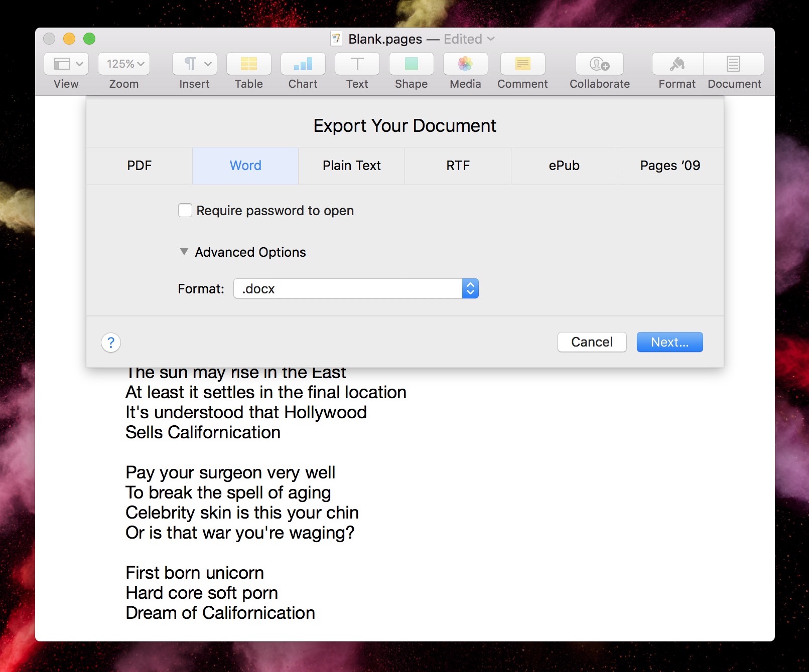Choose the Pages '09 export tab

coord(670,166)
